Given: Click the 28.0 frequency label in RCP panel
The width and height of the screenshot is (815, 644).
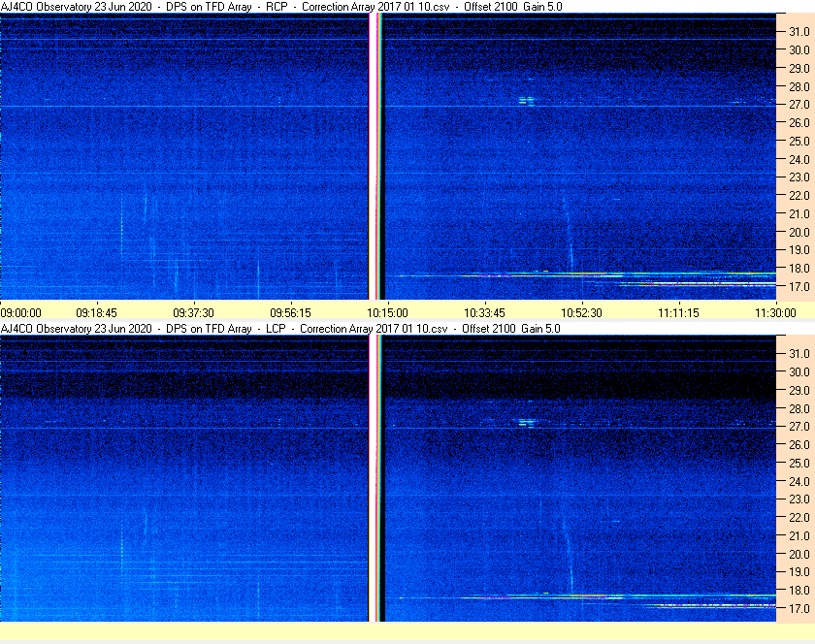Looking at the screenshot, I should 799,86.
